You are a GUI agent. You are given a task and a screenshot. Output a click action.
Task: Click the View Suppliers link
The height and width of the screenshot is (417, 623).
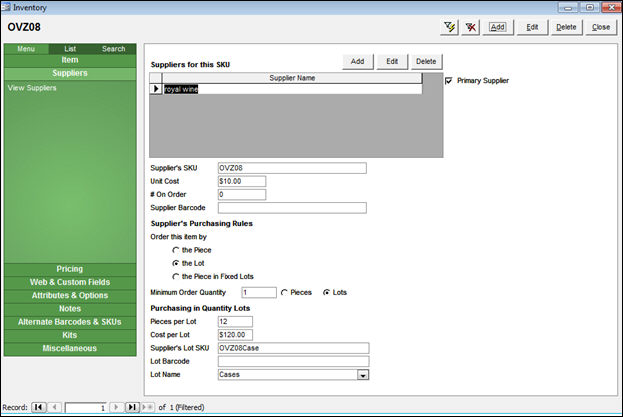click(x=32, y=88)
